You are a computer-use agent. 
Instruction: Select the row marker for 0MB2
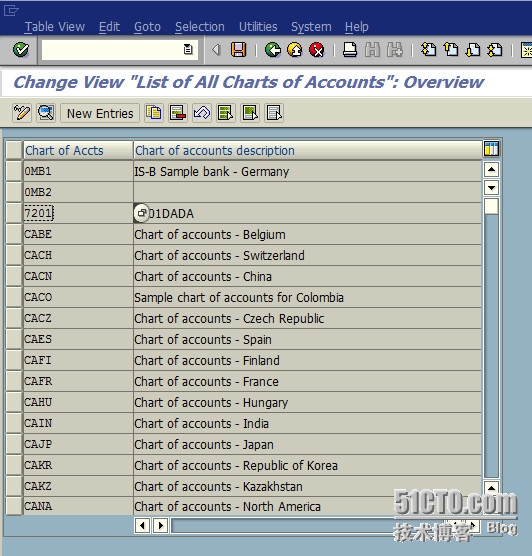14,192
